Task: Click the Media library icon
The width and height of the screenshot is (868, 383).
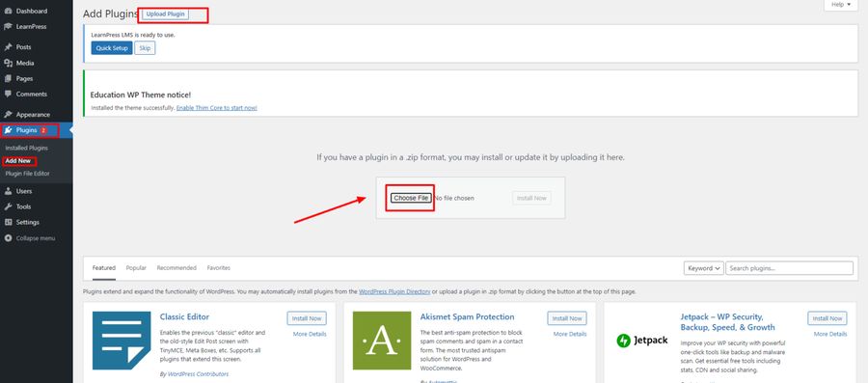Action: tap(9, 63)
